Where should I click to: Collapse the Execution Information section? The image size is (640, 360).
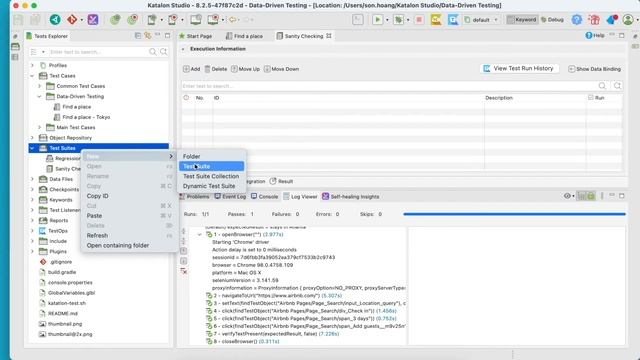tap(183, 49)
